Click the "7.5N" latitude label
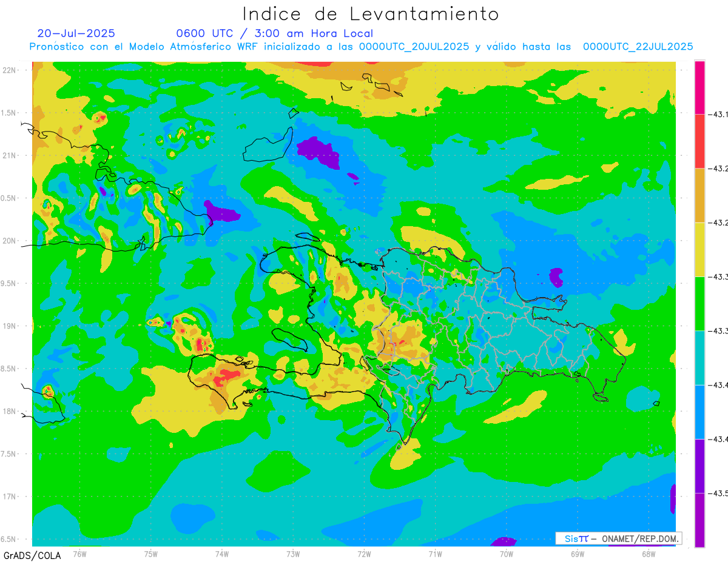This screenshot has width=728, height=562. pos(9,454)
